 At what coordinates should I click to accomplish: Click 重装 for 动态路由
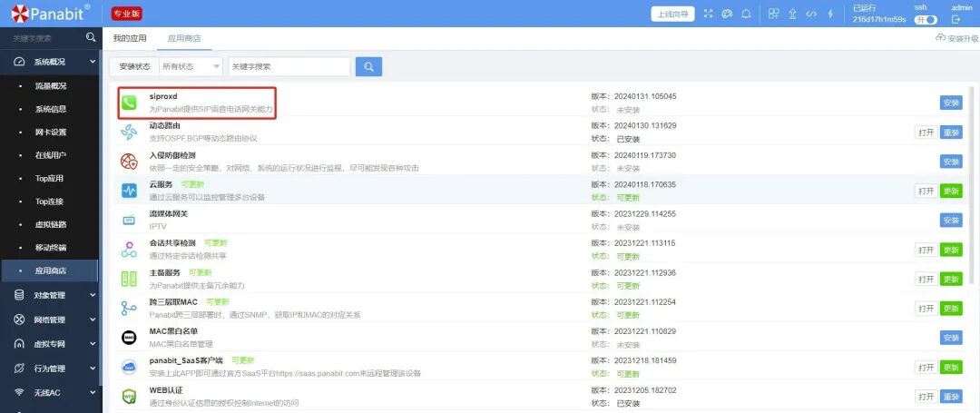[951, 133]
